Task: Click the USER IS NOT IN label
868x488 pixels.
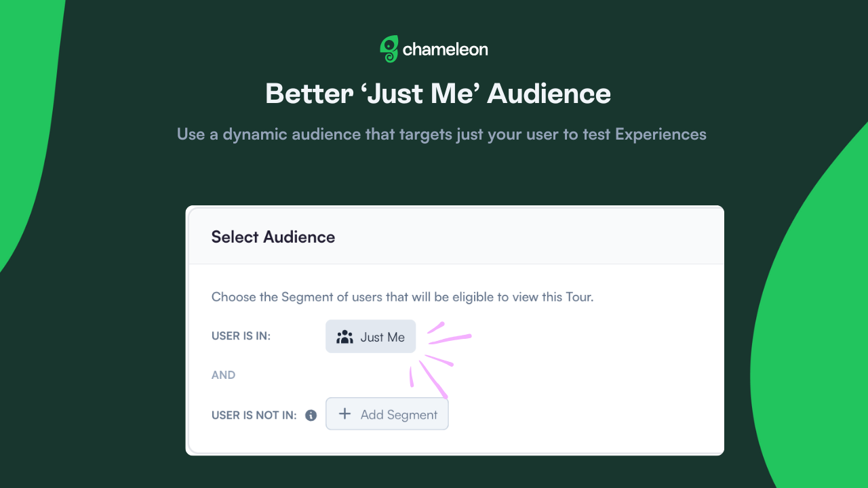Action: pyautogui.click(x=254, y=415)
